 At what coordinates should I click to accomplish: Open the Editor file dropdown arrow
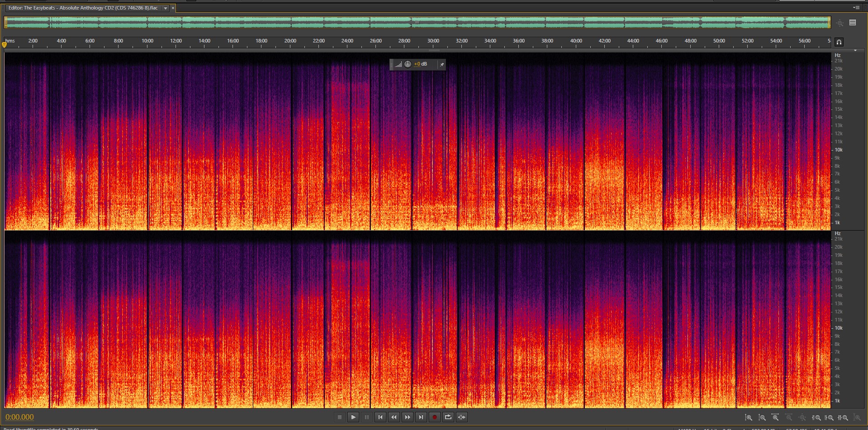pos(166,8)
